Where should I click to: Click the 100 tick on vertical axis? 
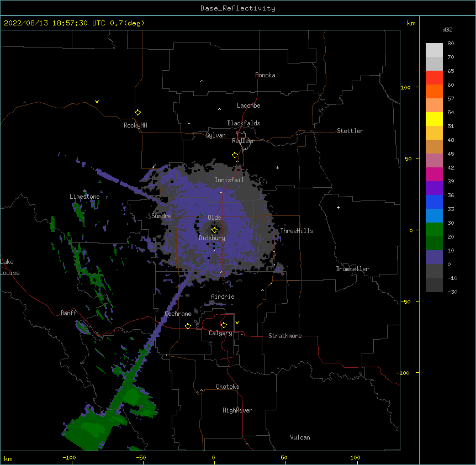(405, 87)
